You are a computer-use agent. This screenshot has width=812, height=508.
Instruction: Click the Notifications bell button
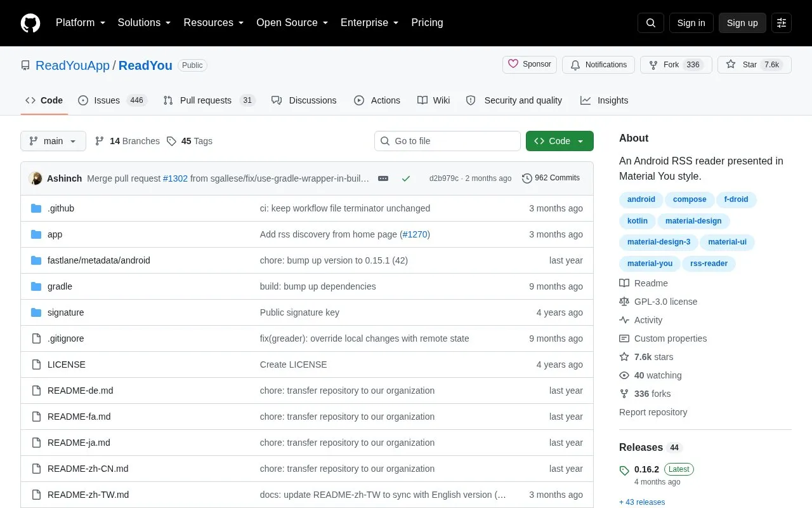(598, 65)
